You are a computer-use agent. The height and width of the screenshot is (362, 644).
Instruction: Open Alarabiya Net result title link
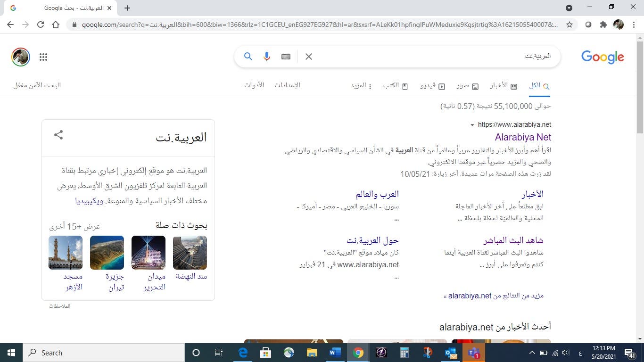point(523,137)
